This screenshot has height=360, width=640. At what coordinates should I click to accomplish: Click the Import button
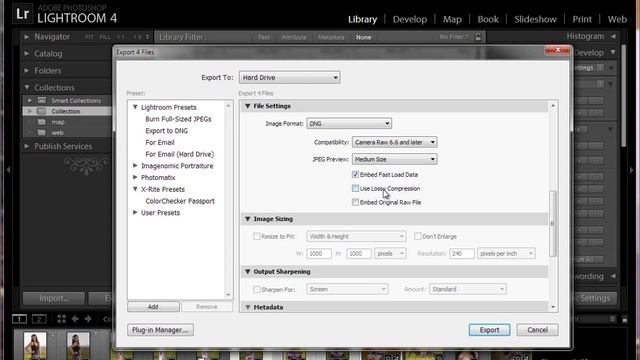click(x=53, y=298)
